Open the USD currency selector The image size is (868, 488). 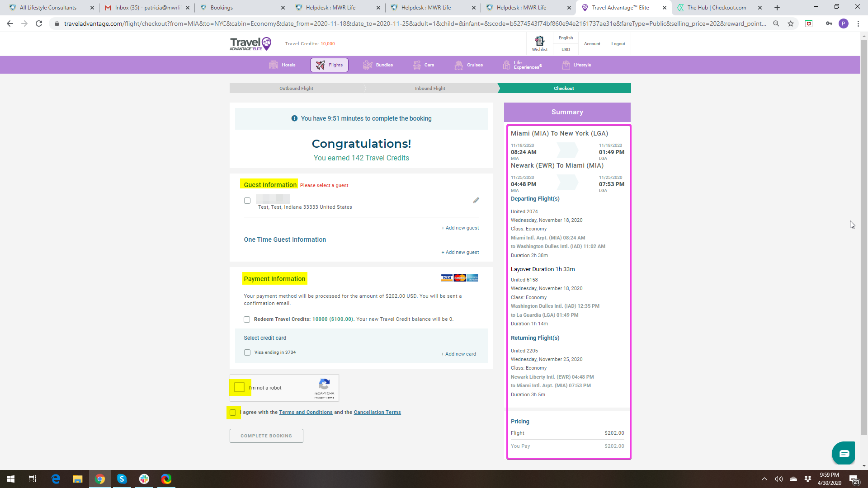coord(566,50)
